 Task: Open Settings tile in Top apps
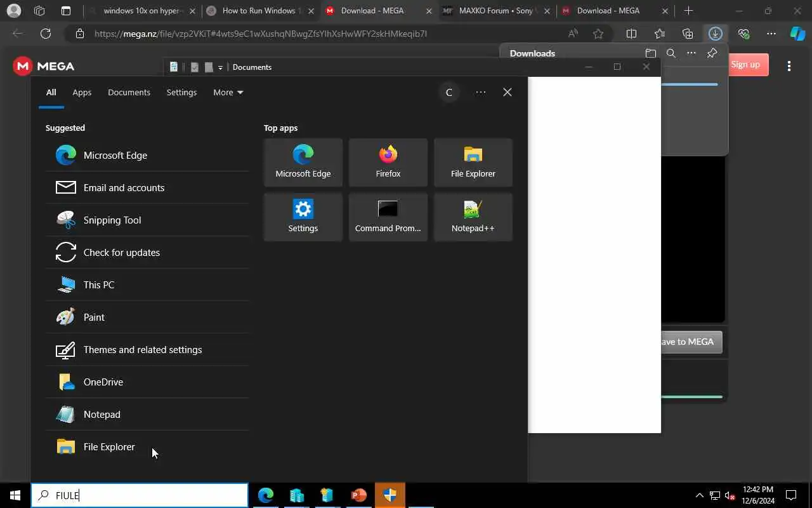coord(303,217)
